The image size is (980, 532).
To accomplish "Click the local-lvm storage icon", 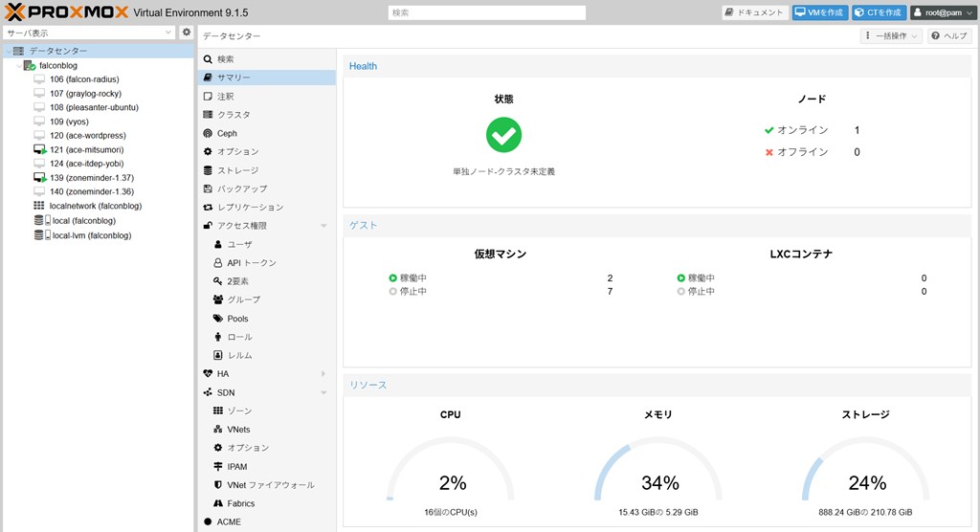I will click(x=40, y=235).
